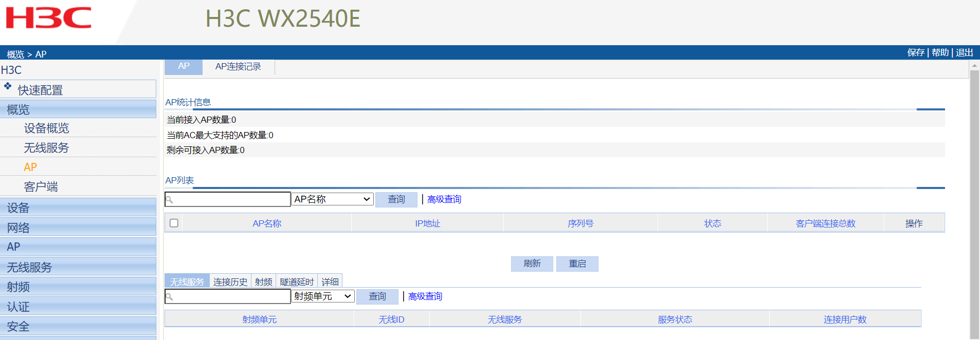980x340 pixels.
Task: Click the magnifier icon in radio unit search
Action: 169,297
